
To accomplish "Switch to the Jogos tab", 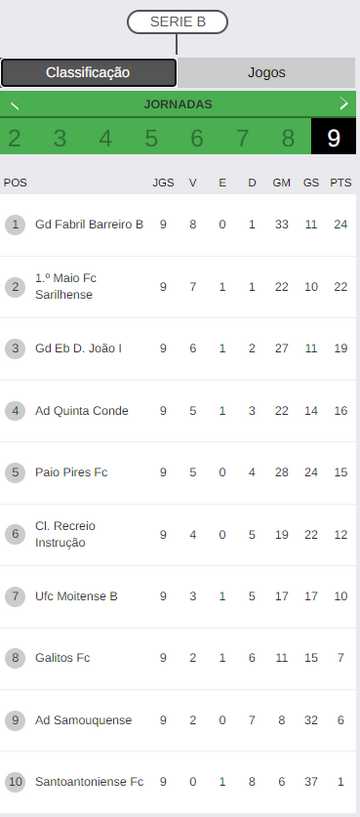I will pyautogui.click(x=267, y=72).
